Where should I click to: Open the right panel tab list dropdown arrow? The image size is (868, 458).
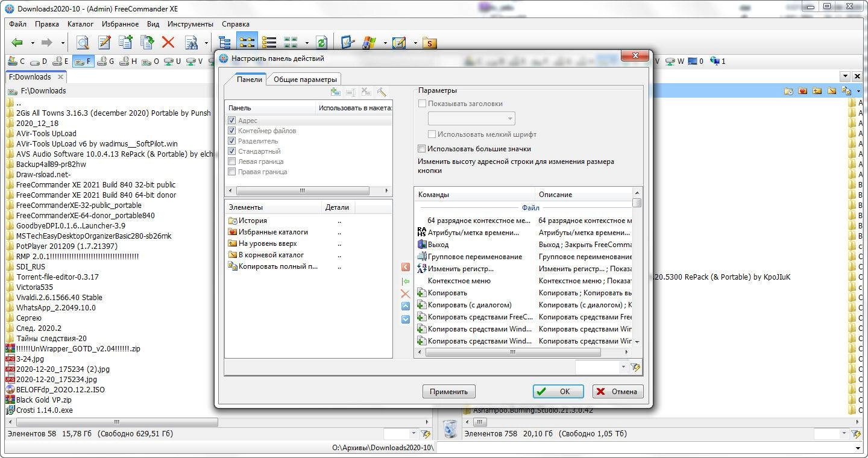pyautogui.click(x=845, y=77)
